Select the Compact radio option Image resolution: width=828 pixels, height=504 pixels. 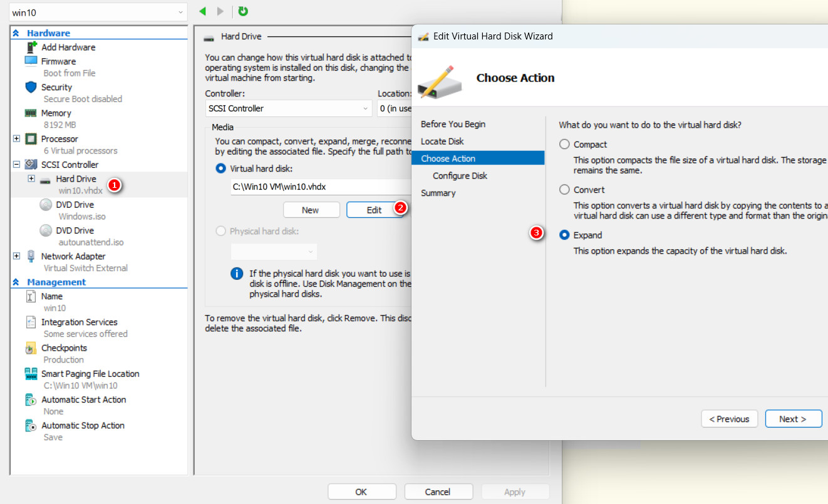564,145
